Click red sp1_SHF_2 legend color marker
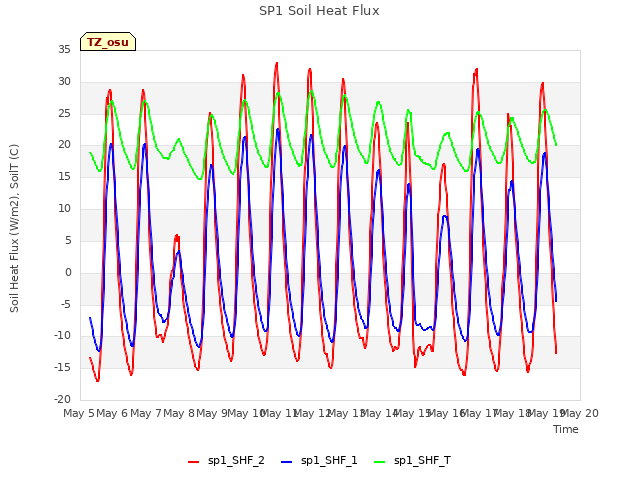 pyautogui.click(x=193, y=462)
